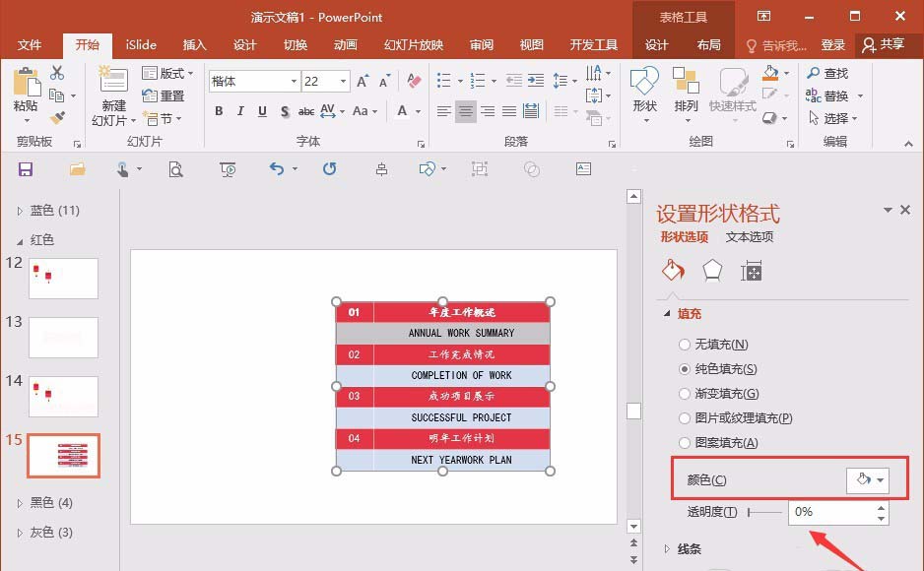The width and height of the screenshot is (924, 571).
Task: Open the Fill & Line paint bucket icon
Action: [x=673, y=270]
